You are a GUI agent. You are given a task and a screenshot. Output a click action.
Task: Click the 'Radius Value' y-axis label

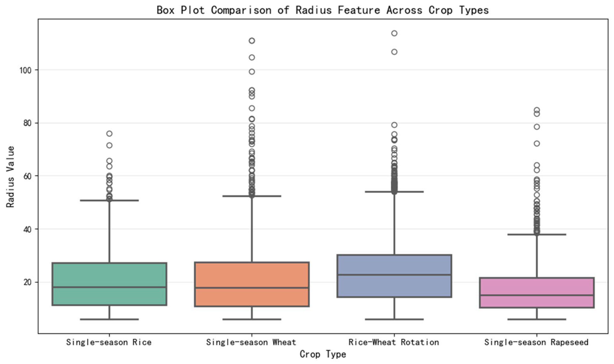pyautogui.click(x=10, y=177)
